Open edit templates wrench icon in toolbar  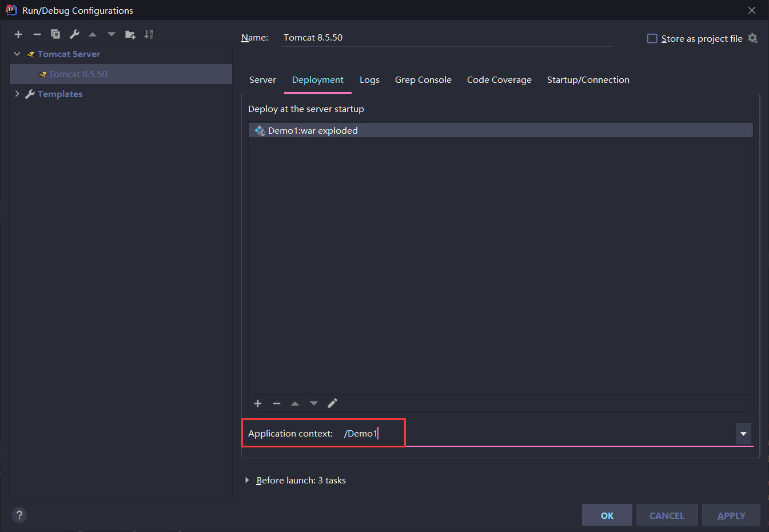(74, 34)
